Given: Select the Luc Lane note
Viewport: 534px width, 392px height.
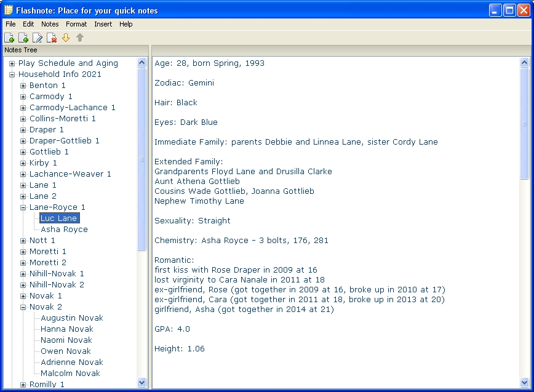Looking at the screenshot, I should click(59, 218).
